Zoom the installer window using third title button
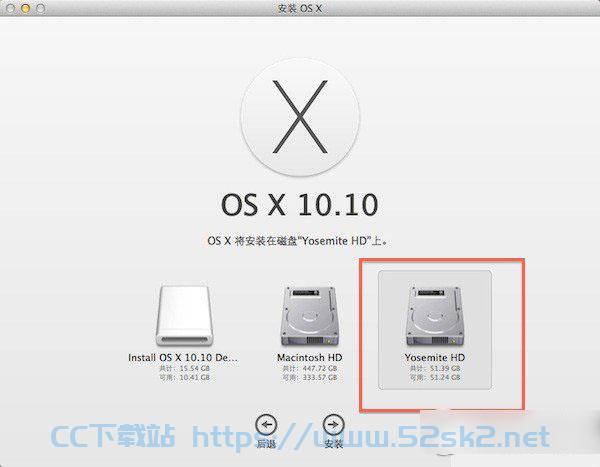Viewport: 600px width, 467px height. (40, 8)
